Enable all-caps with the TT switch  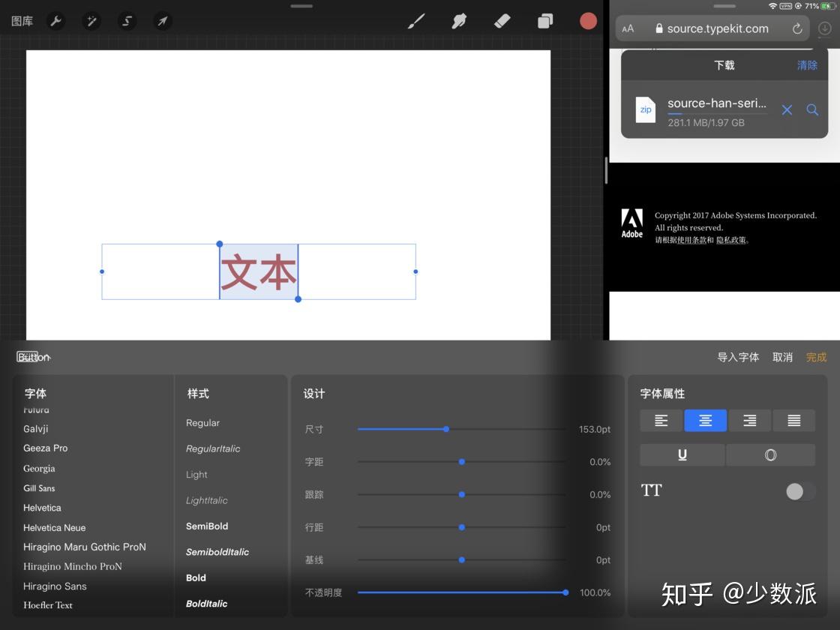tap(799, 491)
